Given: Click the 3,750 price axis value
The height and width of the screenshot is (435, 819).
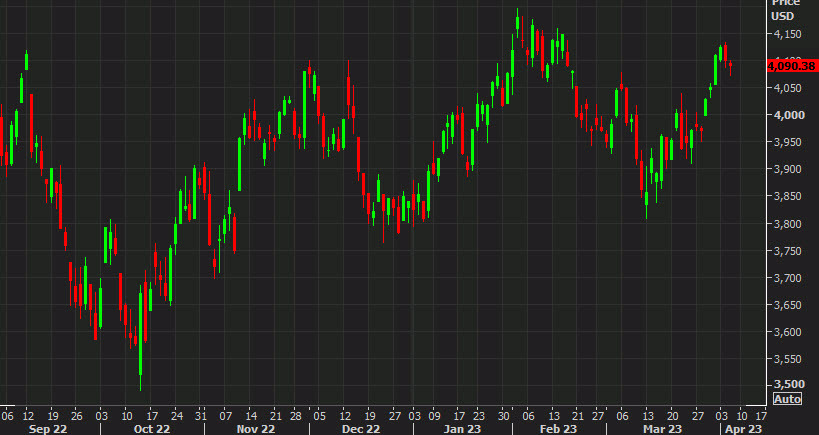Looking at the screenshot, I should click(x=787, y=251).
